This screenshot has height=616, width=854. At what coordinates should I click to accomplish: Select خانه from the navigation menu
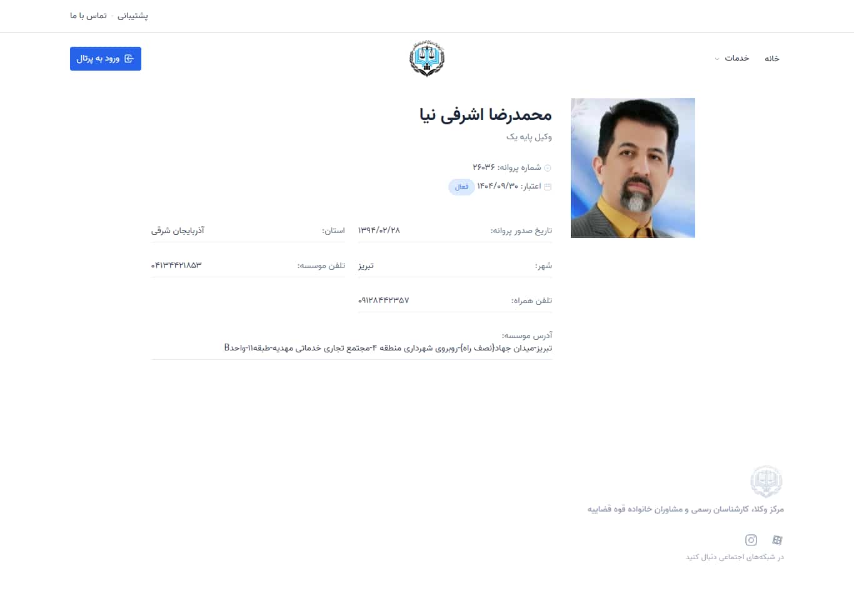point(772,57)
